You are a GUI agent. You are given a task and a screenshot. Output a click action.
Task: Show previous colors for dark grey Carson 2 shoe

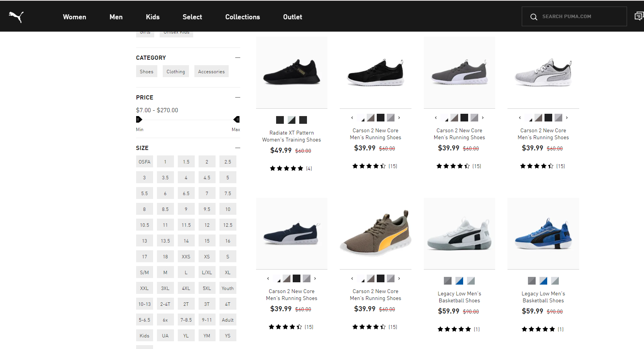pyautogui.click(x=436, y=118)
